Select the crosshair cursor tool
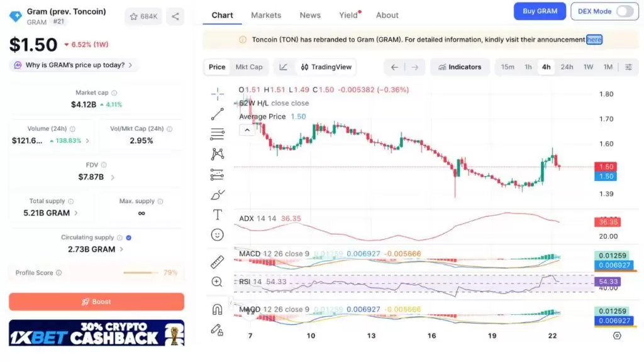644x362 pixels. point(217,94)
